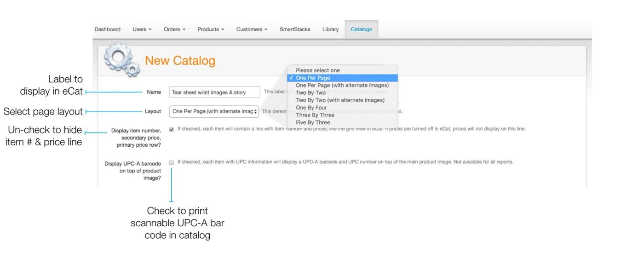Choose 'Please select one' option
Image resolution: width=644 pixels, height=264 pixels.
click(342, 70)
